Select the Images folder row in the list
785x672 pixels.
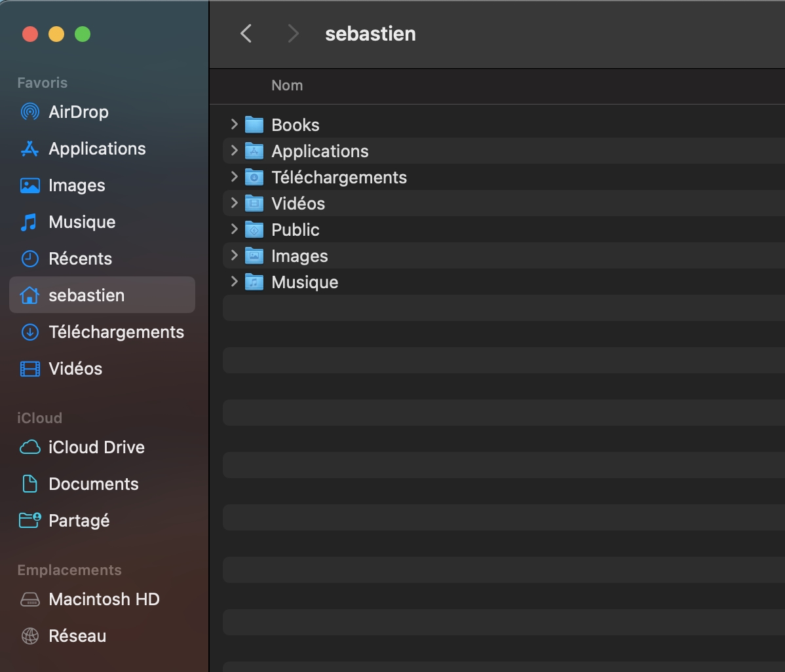299,256
